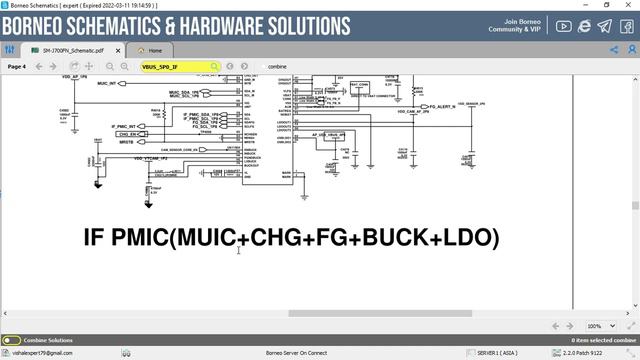Jump to previous search result
640x360 pixels.
(230, 66)
